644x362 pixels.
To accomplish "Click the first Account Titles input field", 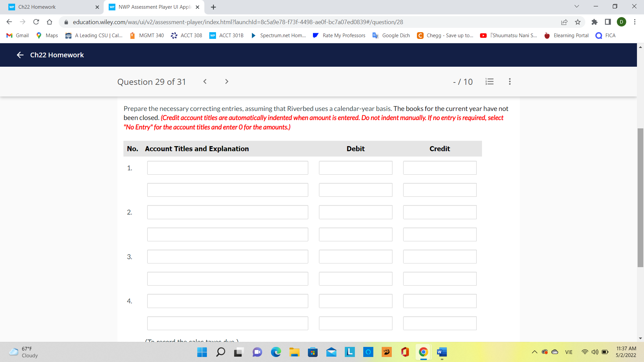I will point(227,168).
